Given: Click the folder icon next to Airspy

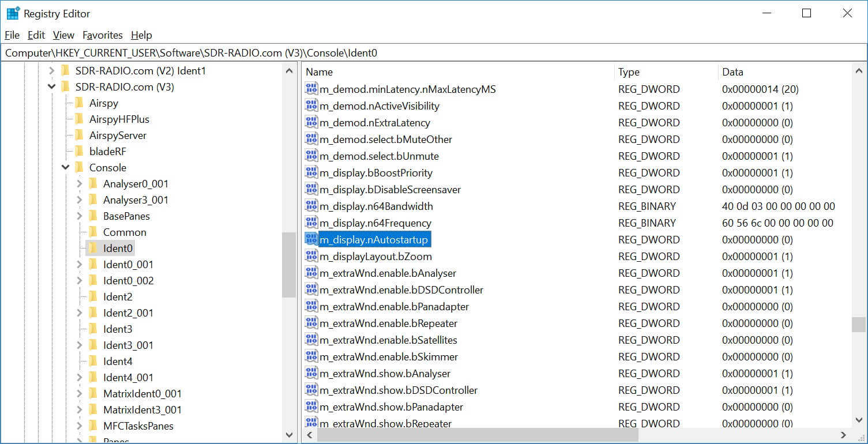Looking at the screenshot, I should 80,103.
